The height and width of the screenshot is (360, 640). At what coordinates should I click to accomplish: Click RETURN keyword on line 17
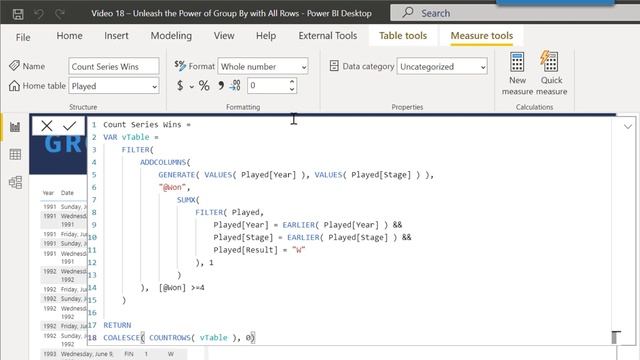click(x=117, y=325)
